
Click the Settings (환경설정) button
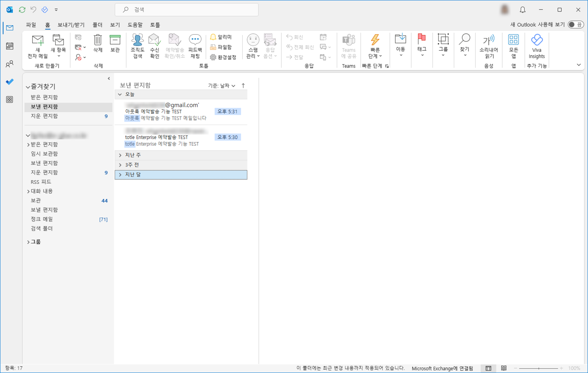tap(223, 57)
